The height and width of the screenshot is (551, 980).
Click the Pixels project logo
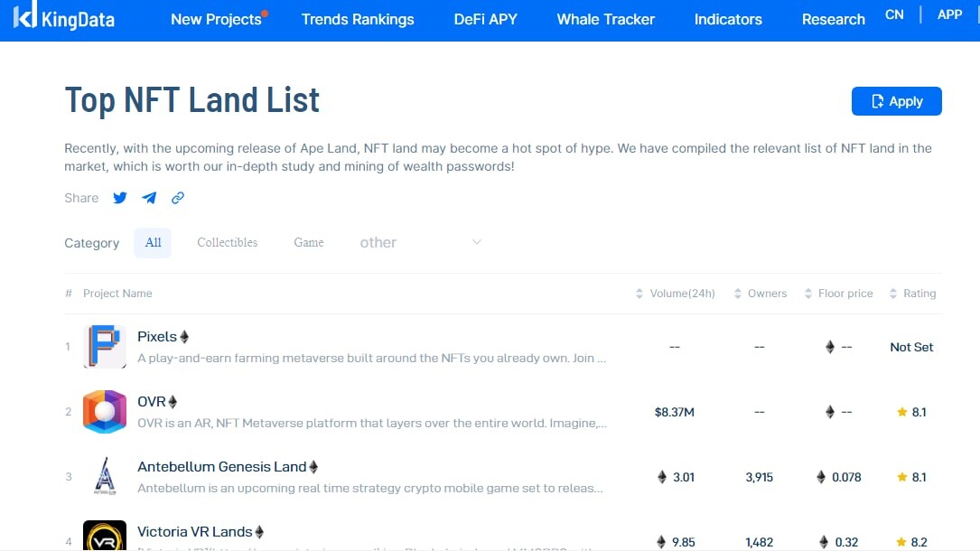105,346
